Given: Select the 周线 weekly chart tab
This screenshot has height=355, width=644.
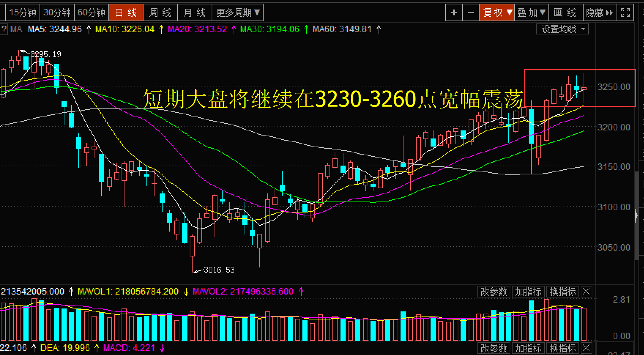Looking at the screenshot, I should (x=160, y=13).
